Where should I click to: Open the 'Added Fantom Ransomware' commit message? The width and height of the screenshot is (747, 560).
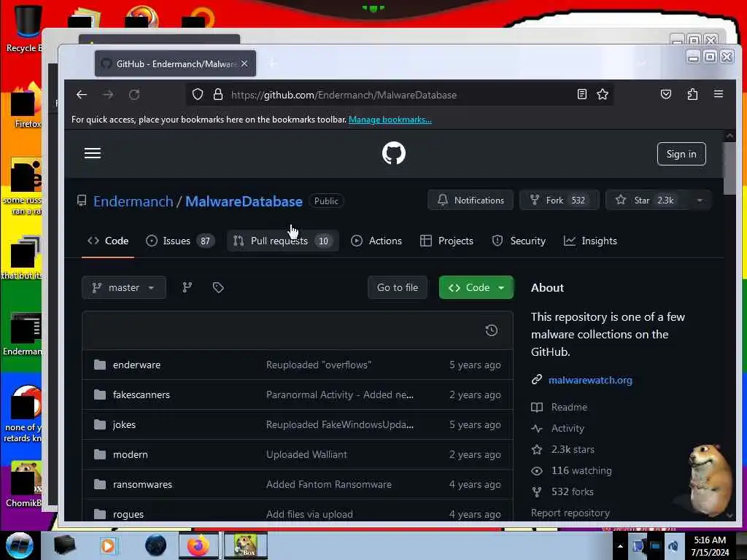[329, 484]
